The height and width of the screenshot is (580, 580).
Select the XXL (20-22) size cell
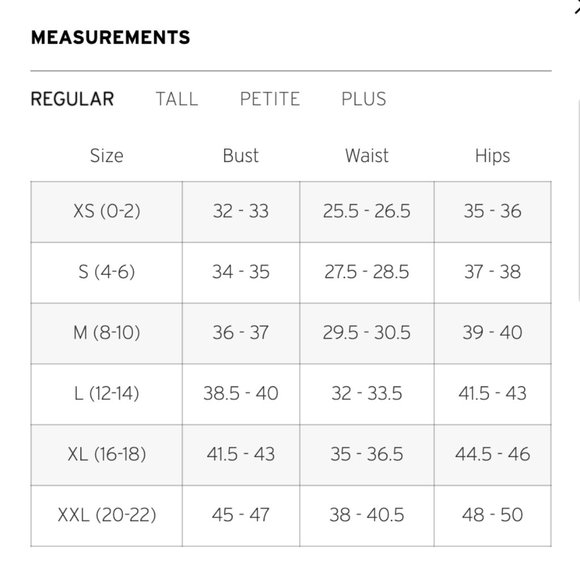107,515
